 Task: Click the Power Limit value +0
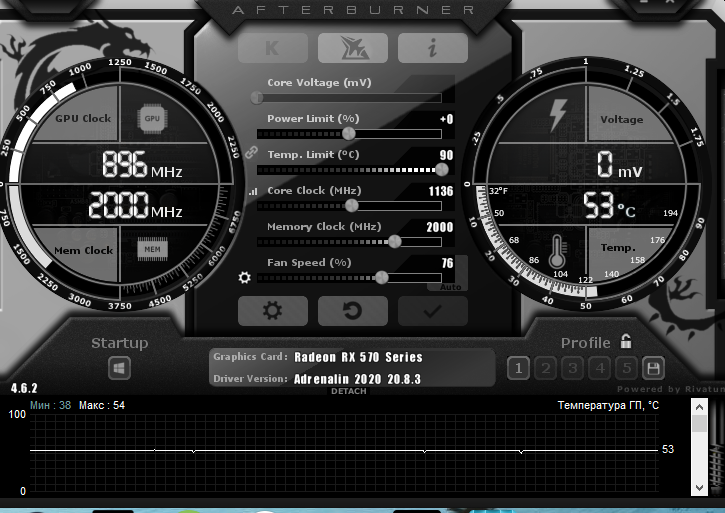(447, 119)
